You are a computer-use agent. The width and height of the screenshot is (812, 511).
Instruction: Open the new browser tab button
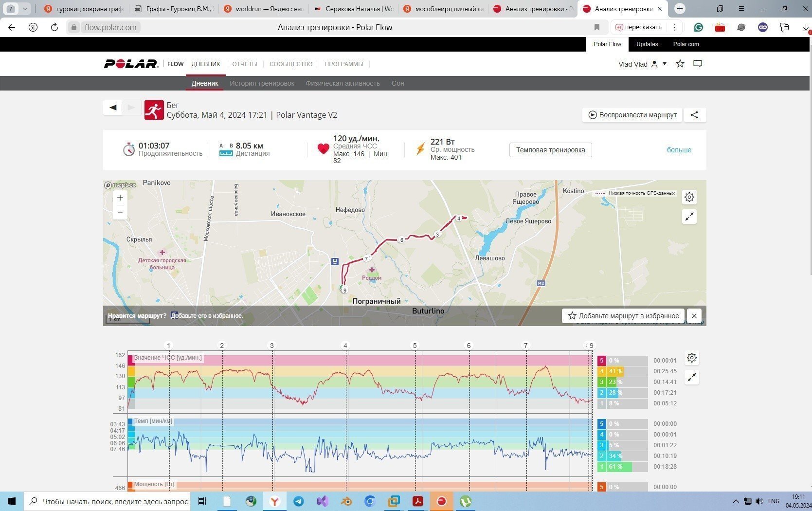pos(680,9)
